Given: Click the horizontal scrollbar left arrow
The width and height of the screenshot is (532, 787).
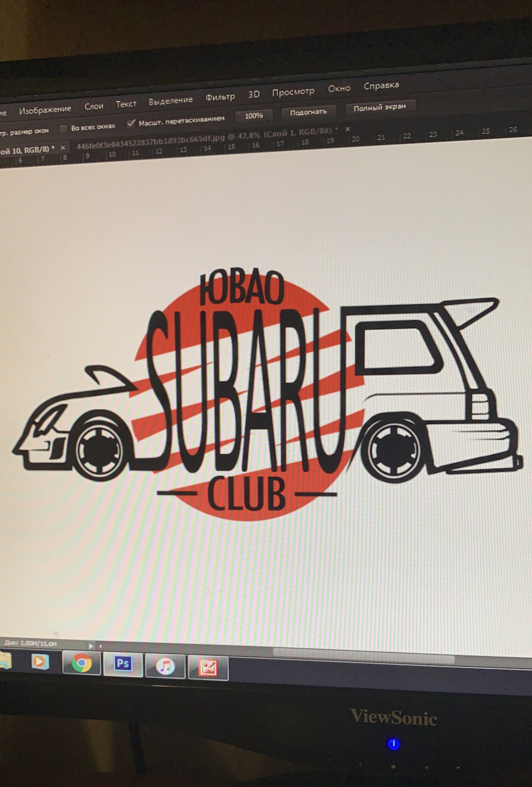Looking at the screenshot, I should point(100,646).
